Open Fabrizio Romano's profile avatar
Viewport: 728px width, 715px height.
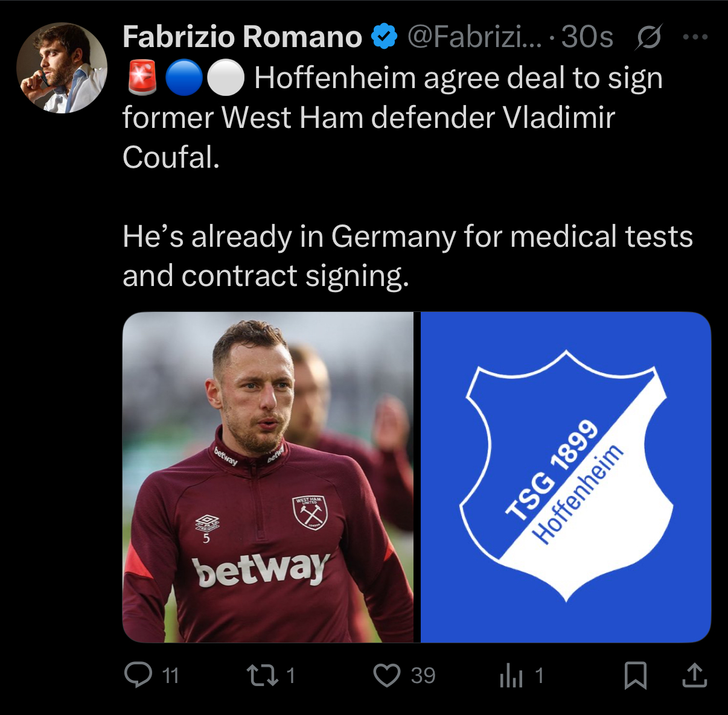(62, 68)
